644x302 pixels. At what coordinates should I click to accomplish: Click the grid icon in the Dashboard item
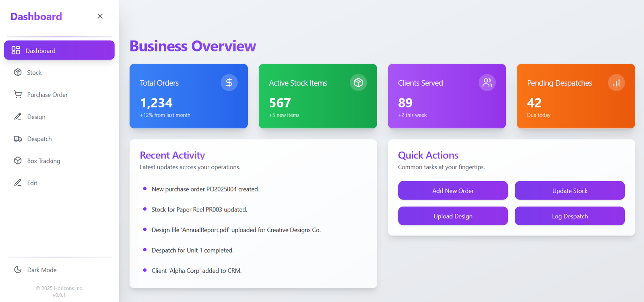pos(16,50)
